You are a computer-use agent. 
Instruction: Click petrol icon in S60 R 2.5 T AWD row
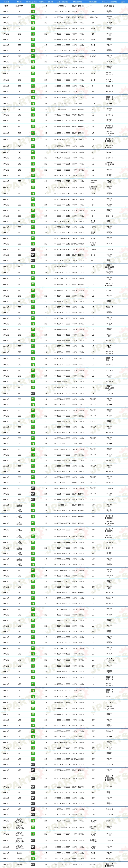coord(33,244)
